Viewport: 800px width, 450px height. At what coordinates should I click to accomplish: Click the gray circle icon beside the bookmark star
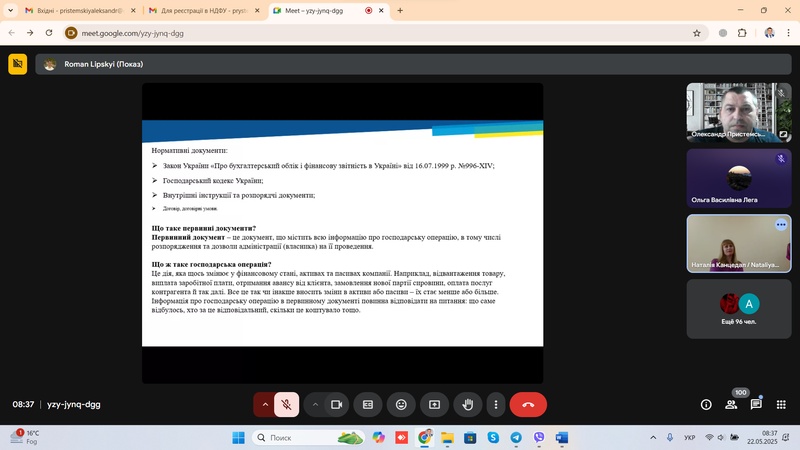tap(723, 33)
